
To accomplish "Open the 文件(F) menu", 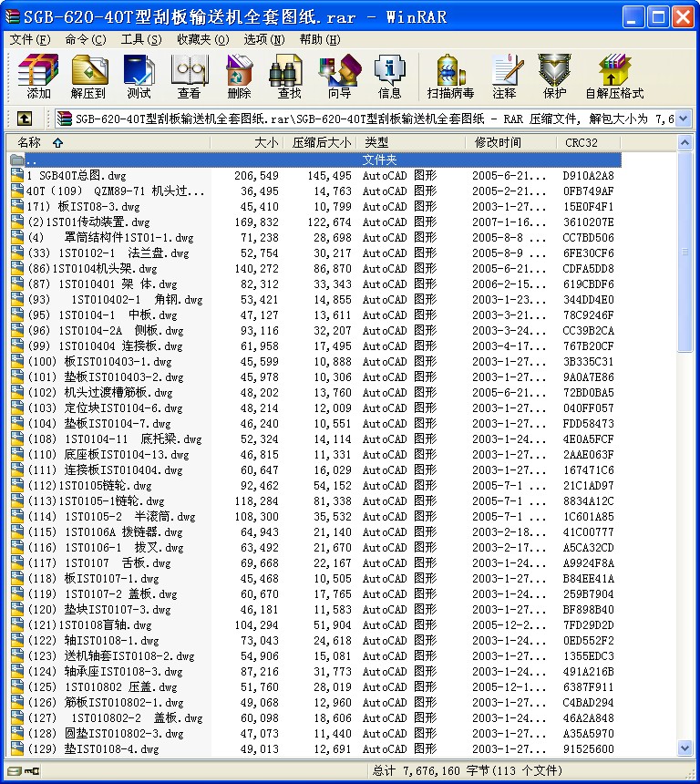I will pyautogui.click(x=29, y=39).
